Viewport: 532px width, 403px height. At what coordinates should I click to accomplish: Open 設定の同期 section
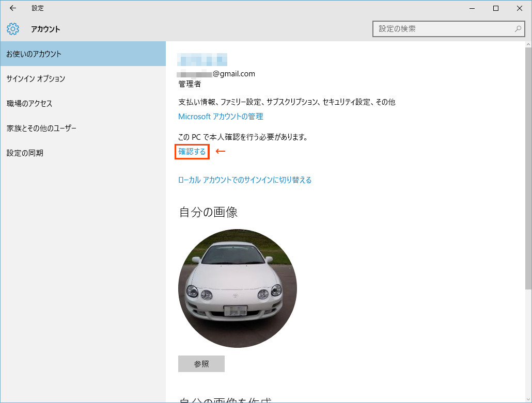point(83,153)
